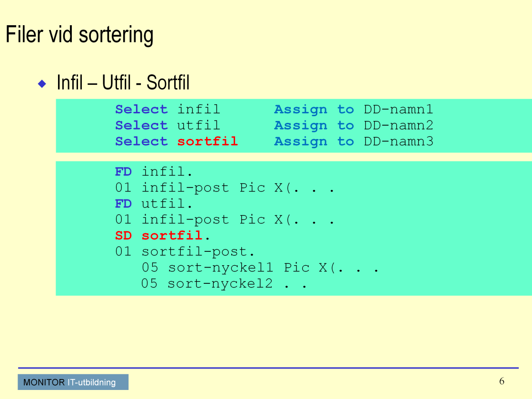Image resolution: width=532 pixels, height=399 pixels.
Task: Click the text 'DD-namn3'
Action: 398,141
